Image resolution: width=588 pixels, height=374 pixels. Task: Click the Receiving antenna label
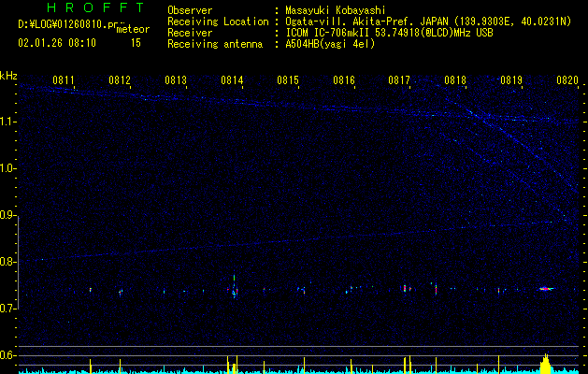click(x=215, y=44)
